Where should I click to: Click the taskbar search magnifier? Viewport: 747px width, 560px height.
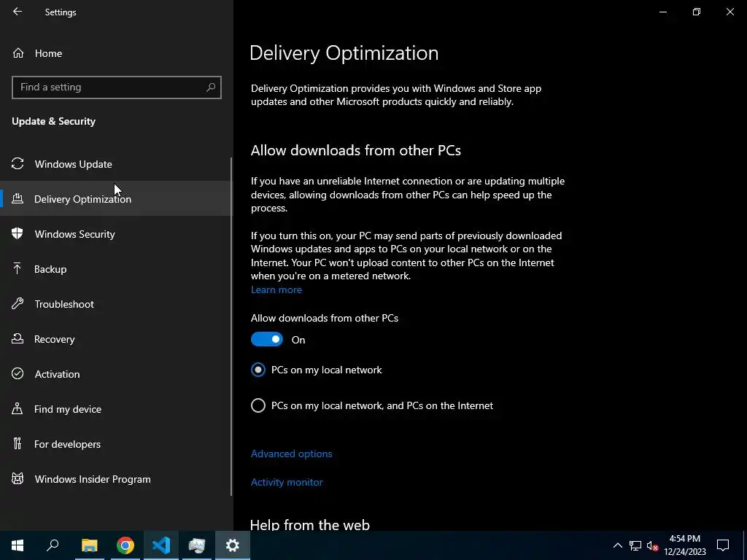coord(53,545)
